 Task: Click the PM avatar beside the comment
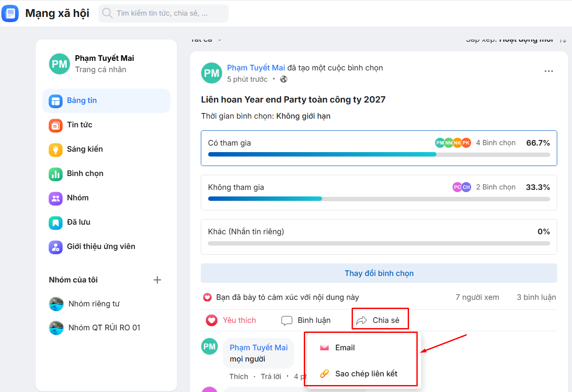210,346
